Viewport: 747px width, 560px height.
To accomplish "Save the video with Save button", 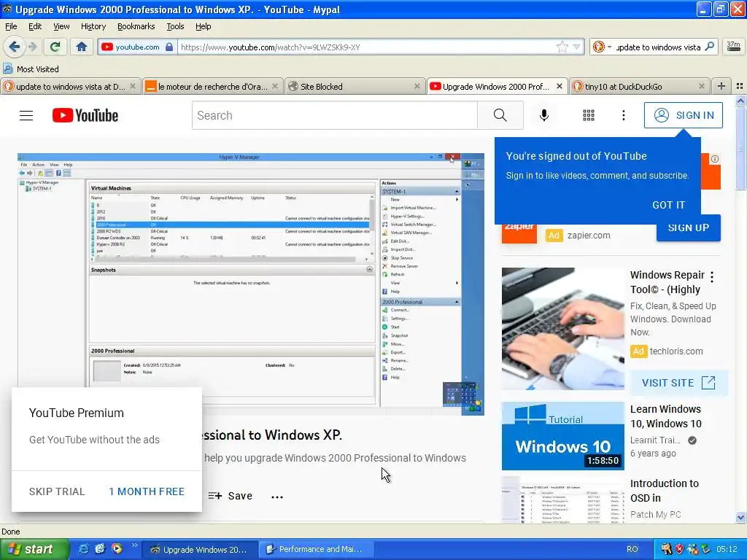I will (230, 496).
